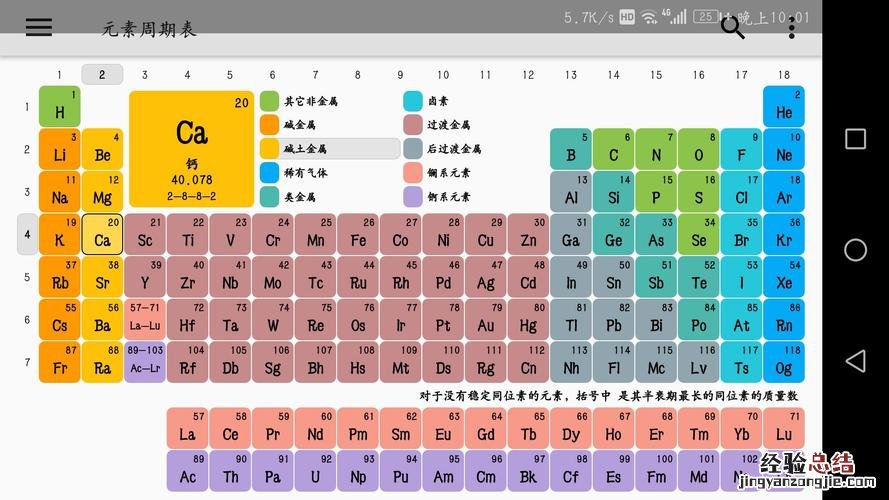The width and height of the screenshot is (889, 500).
Task: Tap the Android recent apps square
Action: [855, 139]
